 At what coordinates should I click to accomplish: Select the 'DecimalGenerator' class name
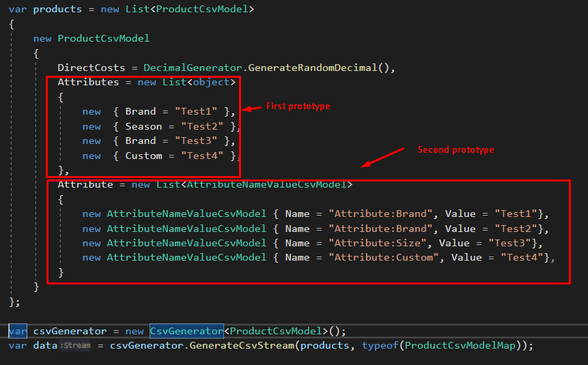click(193, 68)
